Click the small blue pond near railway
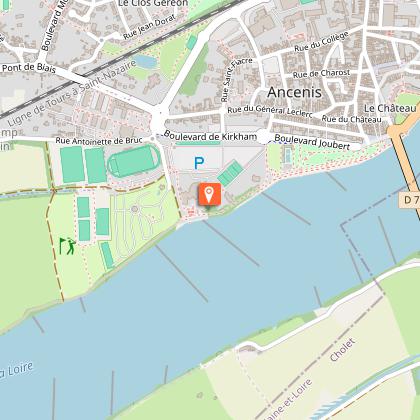The height and width of the screenshot is (420, 420). [x=145, y=62]
